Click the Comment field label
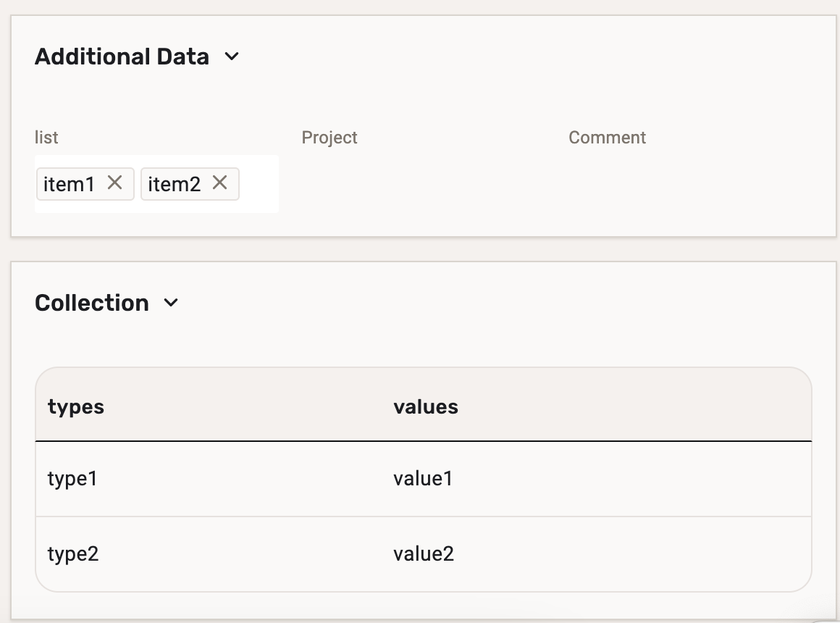This screenshot has width=840, height=623. (x=607, y=138)
